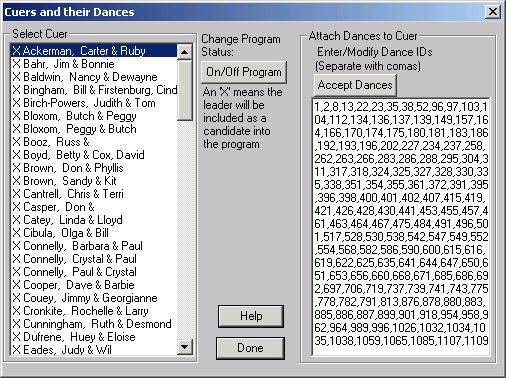Select Couey, Jimmy & Georgianne
The width and height of the screenshot is (506, 378).
(x=94, y=298)
